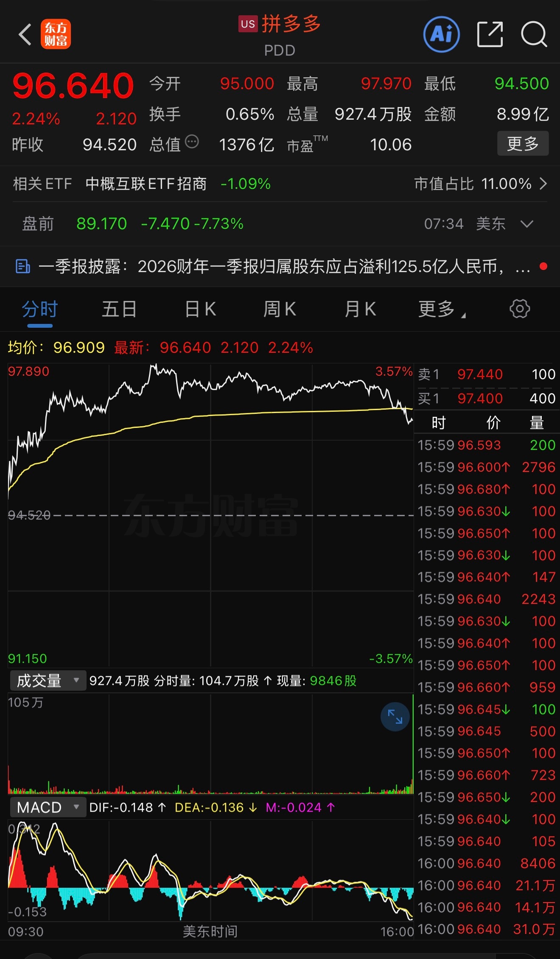Tap the current price 96.640
This screenshot has width=560, height=959.
coord(73,86)
